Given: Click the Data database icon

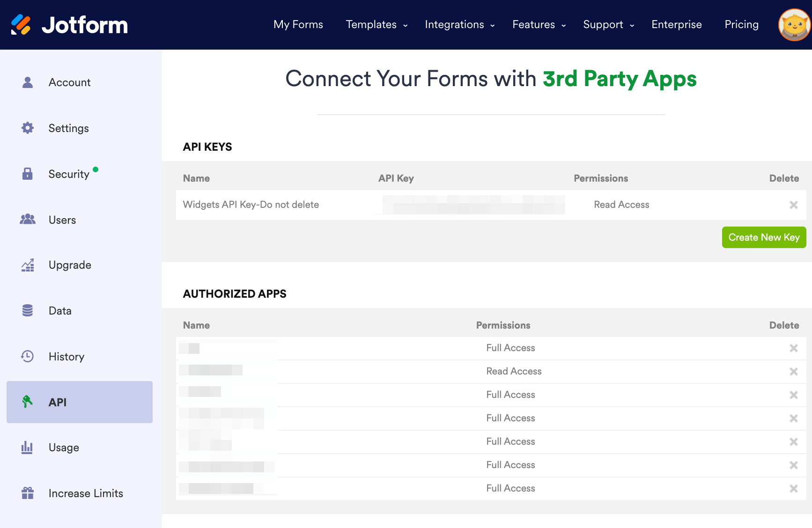Looking at the screenshot, I should 28,310.
